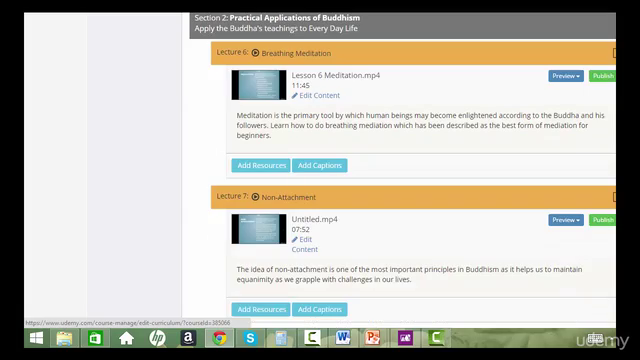Publish Lecture 7 Non-Attachment

(602, 220)
